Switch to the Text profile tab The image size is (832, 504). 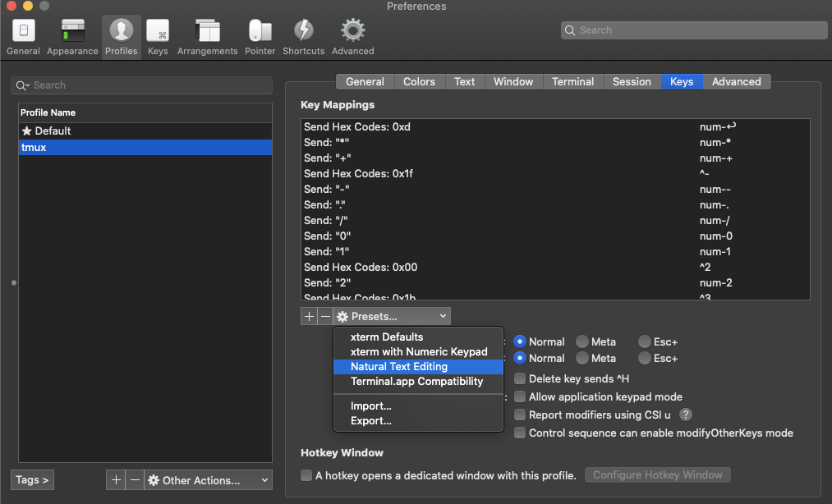[464, 82]
